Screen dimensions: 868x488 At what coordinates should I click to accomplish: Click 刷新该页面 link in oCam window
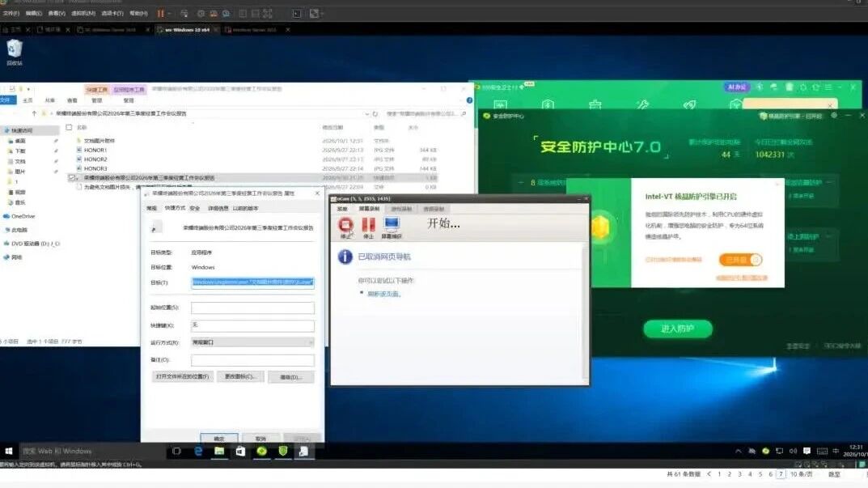tap(383, 294)
